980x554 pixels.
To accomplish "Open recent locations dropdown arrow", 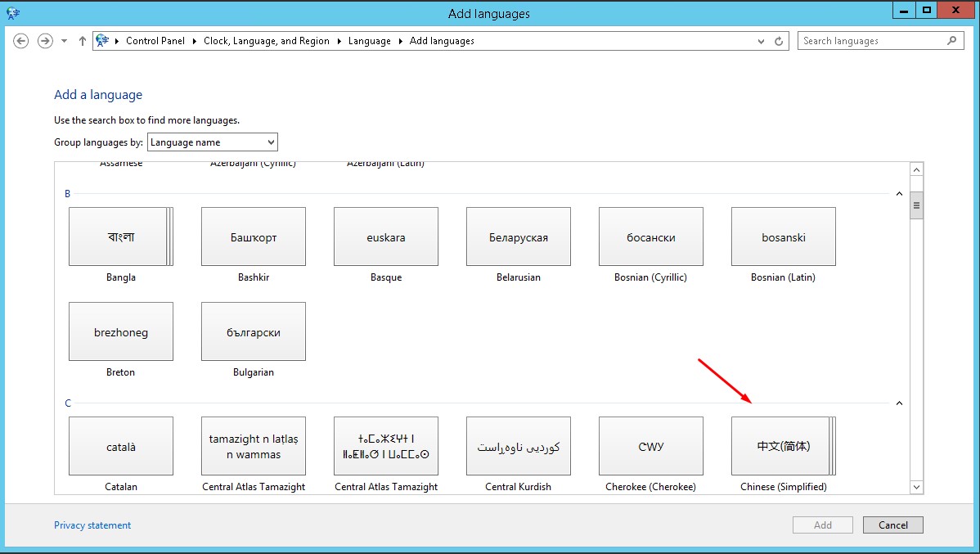I will click(65, 41).
